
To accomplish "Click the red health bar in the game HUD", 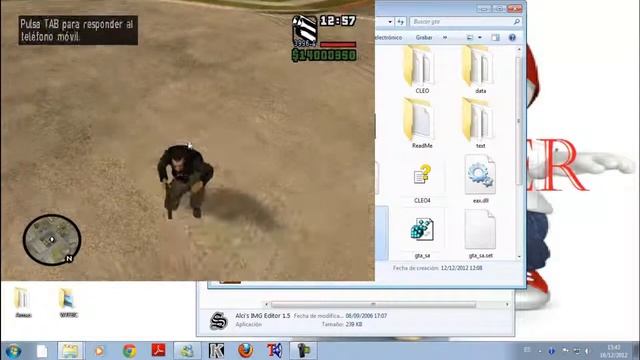I will click(338, 44).
